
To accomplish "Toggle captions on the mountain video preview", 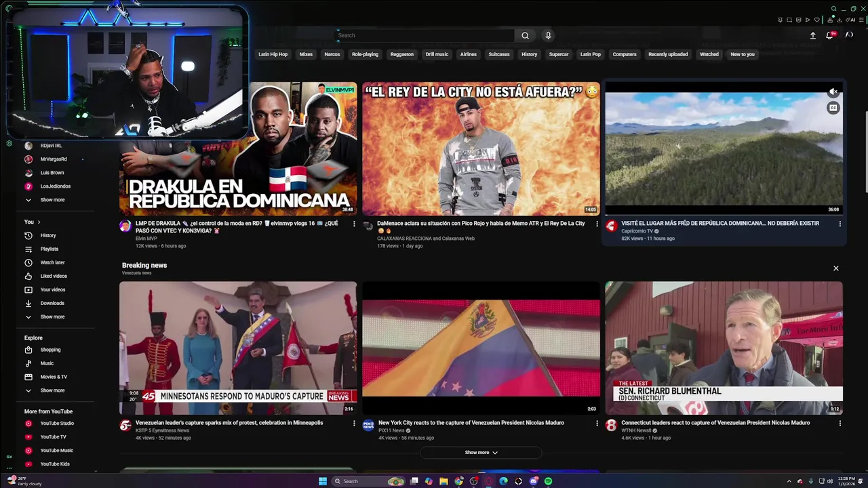I will tap(833, 108).
